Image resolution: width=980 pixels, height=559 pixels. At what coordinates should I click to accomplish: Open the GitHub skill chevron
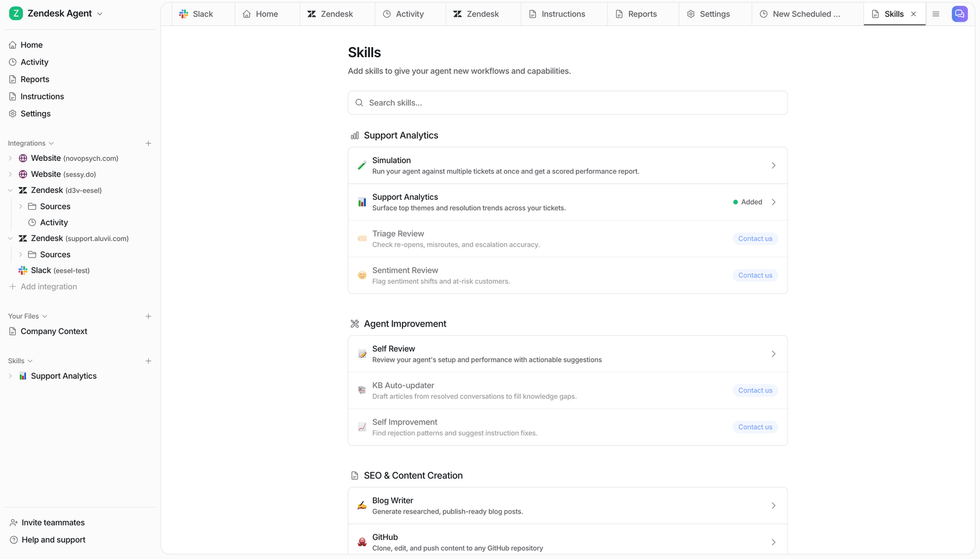pos(773,543)
